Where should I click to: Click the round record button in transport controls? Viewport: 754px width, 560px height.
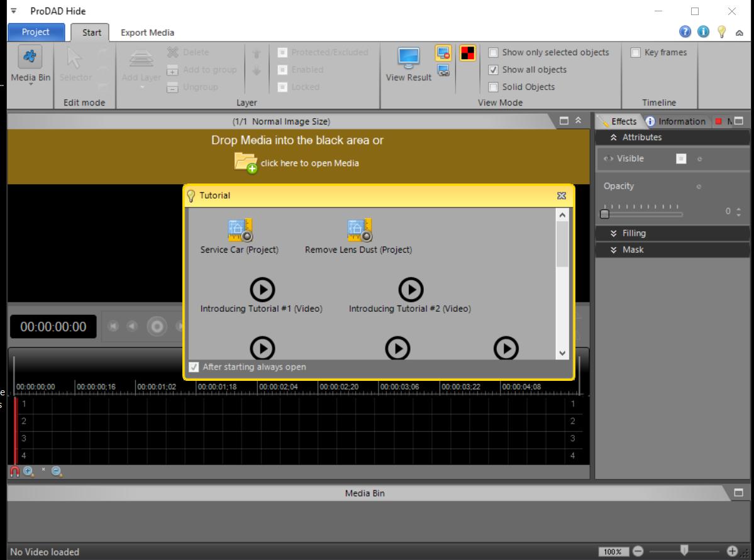click(x=157, y=327)
